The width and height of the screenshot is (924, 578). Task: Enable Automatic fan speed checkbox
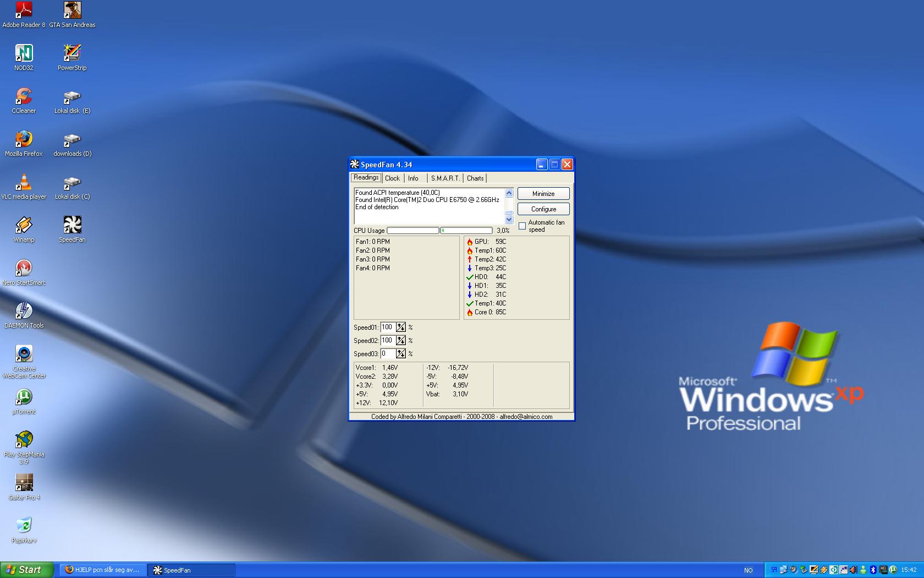(522, 226)
